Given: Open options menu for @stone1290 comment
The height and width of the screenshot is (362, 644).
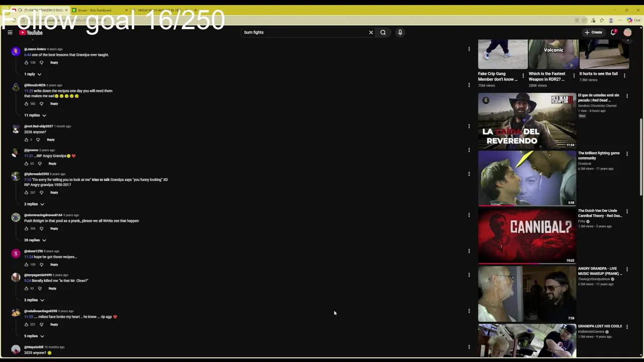Looking at the screenshot, I should pos(469,251).
